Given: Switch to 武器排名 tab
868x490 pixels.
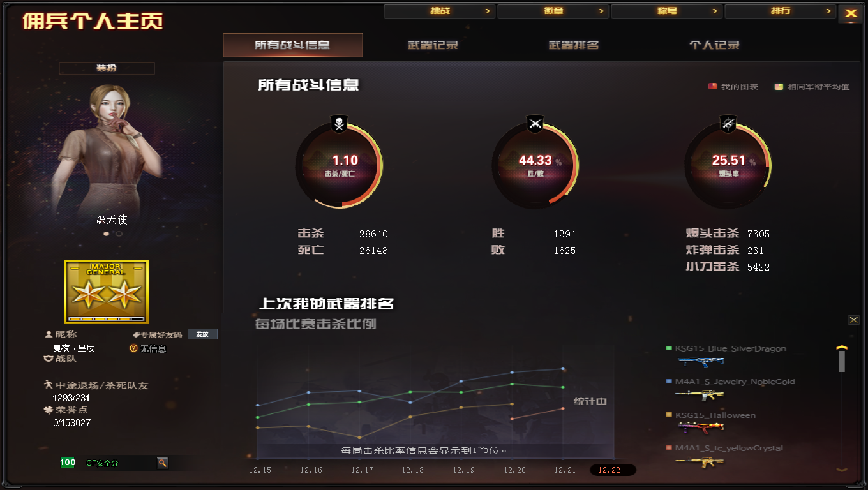Looking at the screenshot, I should click(574, 45).
